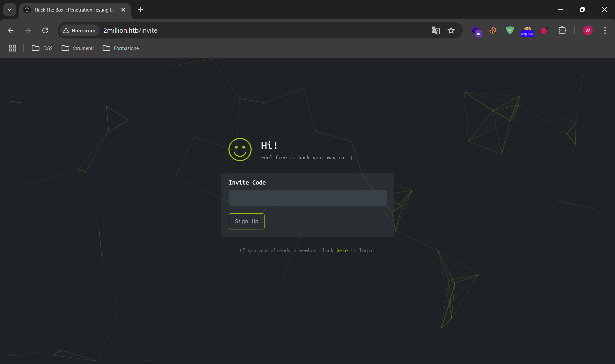
Task: Click the Non sicuro security indicator
Action: [79, 30]
